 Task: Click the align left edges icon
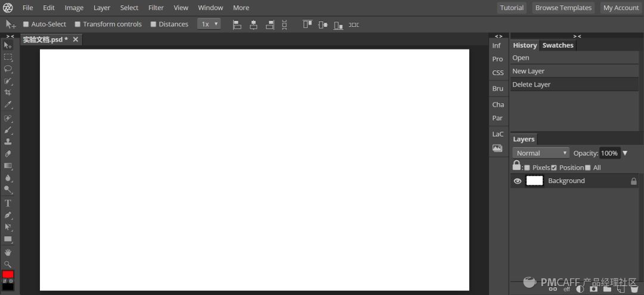tap(237, 24)
